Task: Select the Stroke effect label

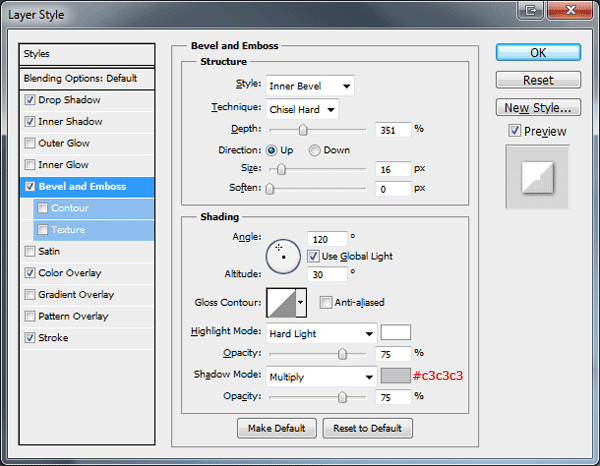Action: (x=53, y=338)
